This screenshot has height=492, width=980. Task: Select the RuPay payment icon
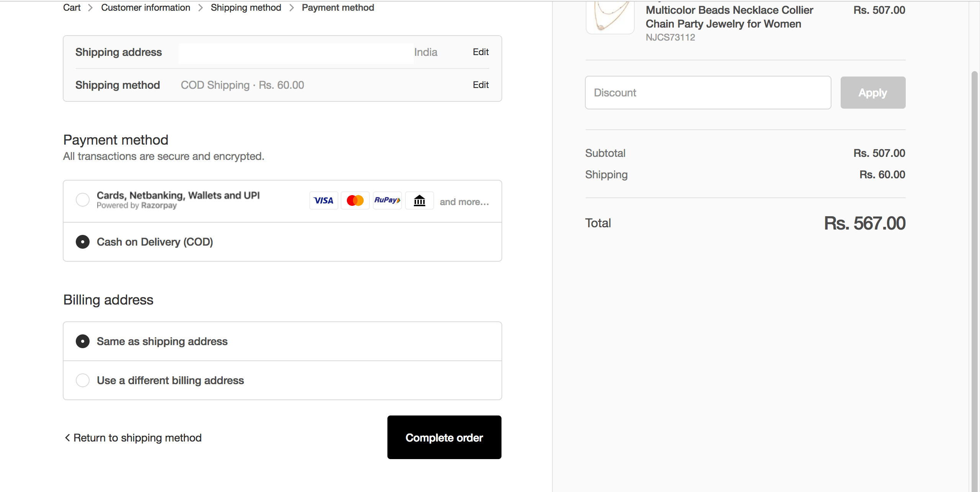tap(387, 200)
